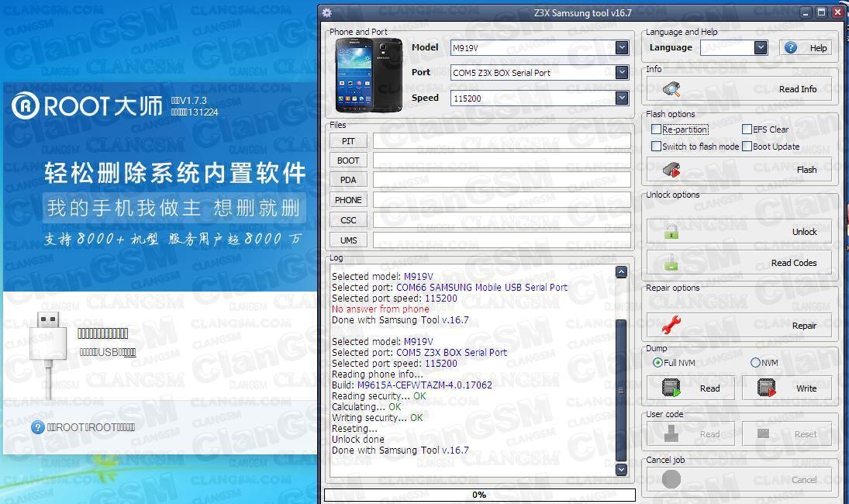
Task: Click the Repair button label
Action: 804,326
